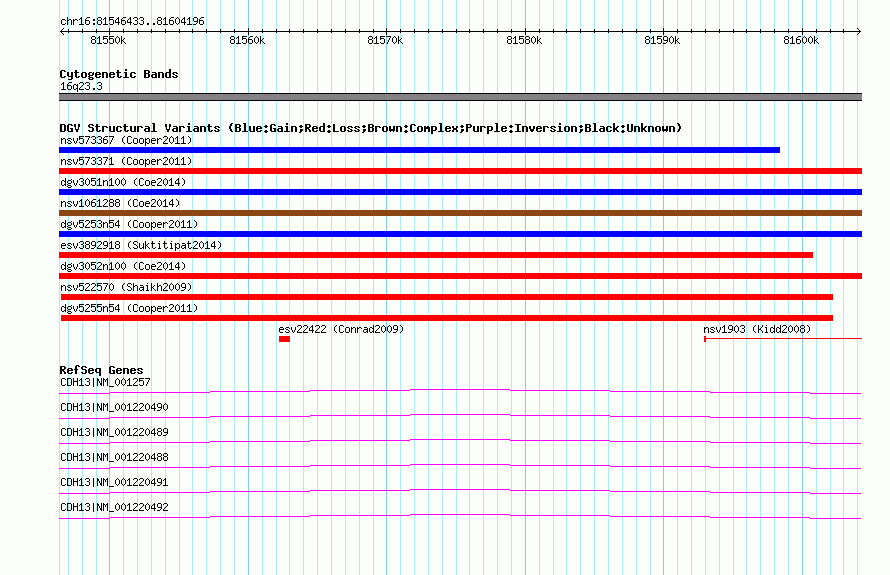Click the CDH13|NM_001220491 gene label
This screenshot has height=575, width=890.
pos(114,482)
